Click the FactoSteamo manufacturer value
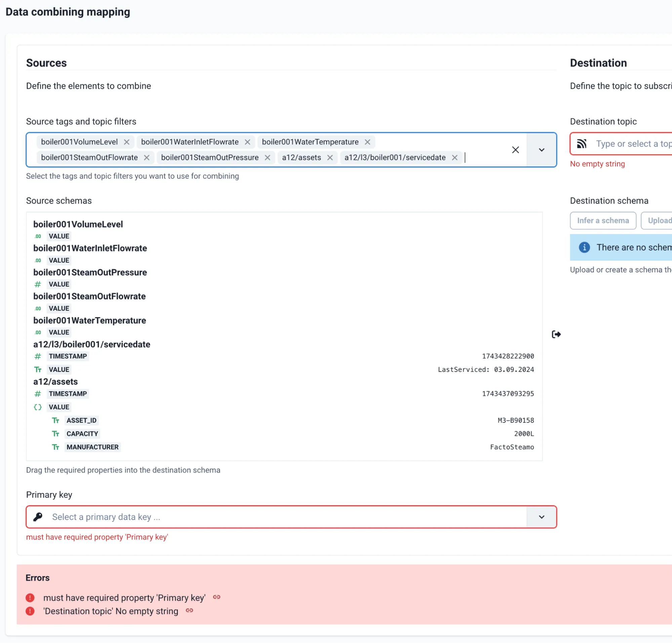 tap(512, 447)
